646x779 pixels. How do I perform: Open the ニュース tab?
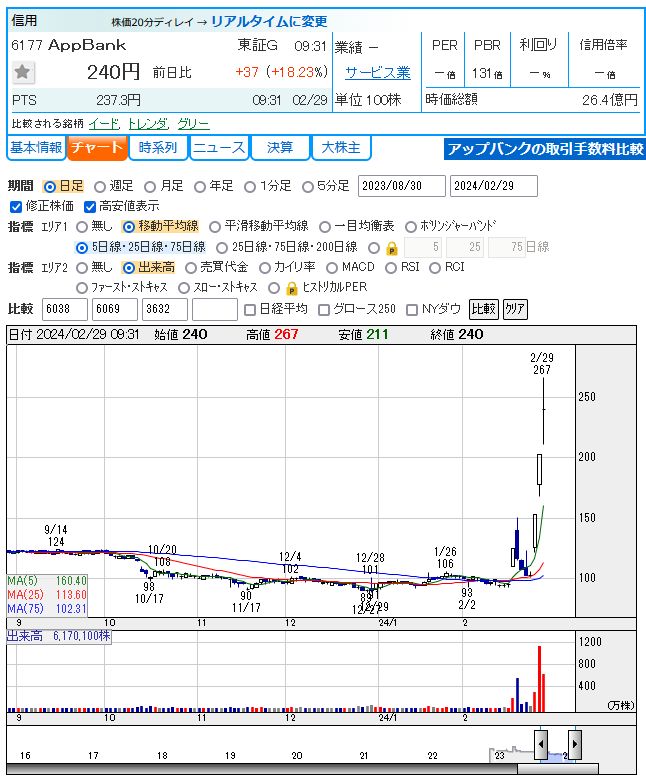tap(219, 148)
